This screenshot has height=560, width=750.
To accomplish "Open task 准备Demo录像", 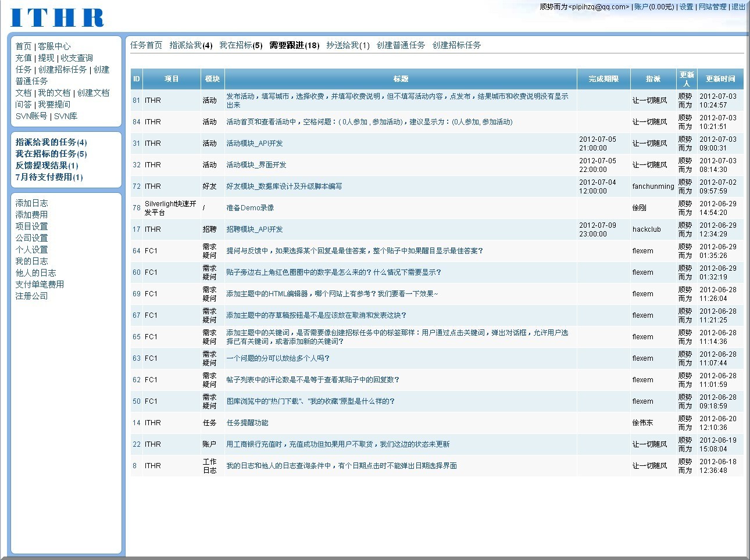I will (x=250, y=208).
